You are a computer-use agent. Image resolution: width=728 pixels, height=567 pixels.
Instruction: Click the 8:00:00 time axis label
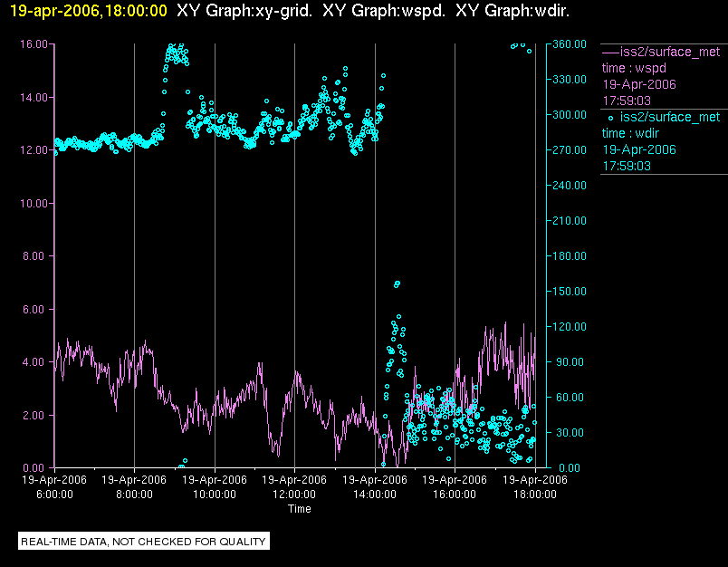click(134, 495)
